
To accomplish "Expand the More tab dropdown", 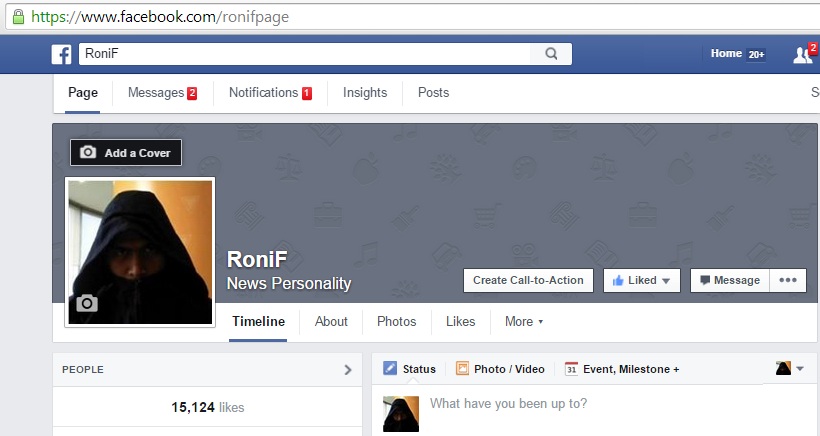I will coord(523,322).
